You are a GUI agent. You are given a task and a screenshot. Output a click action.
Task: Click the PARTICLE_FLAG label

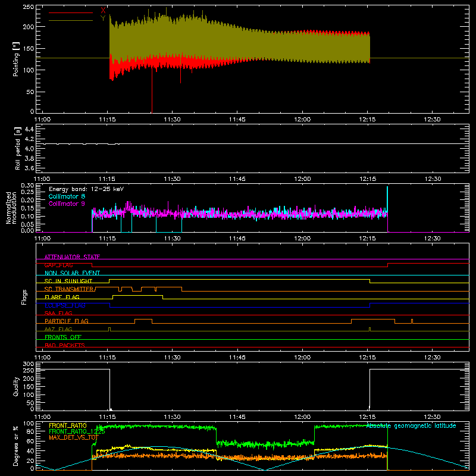[x=67, y=321]
